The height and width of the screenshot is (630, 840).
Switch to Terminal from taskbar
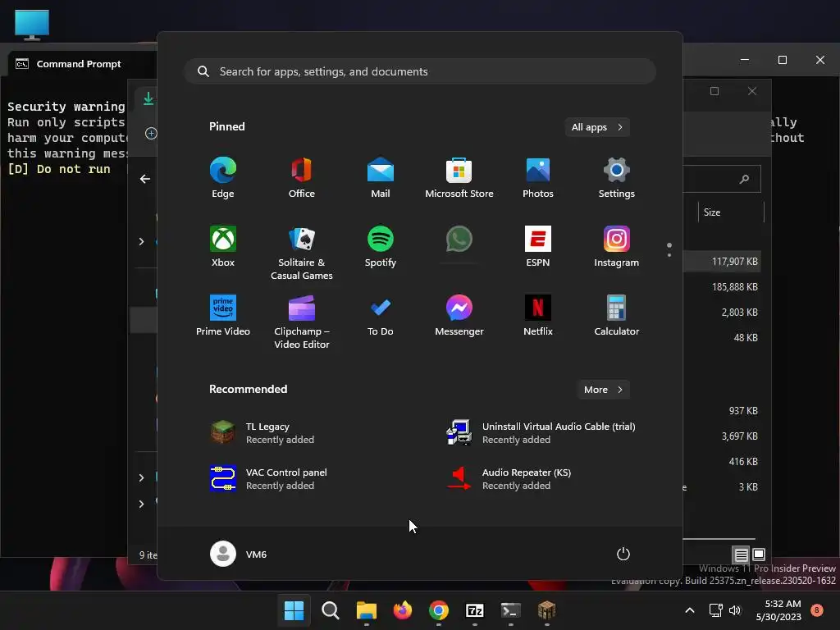tap(510, 610)
